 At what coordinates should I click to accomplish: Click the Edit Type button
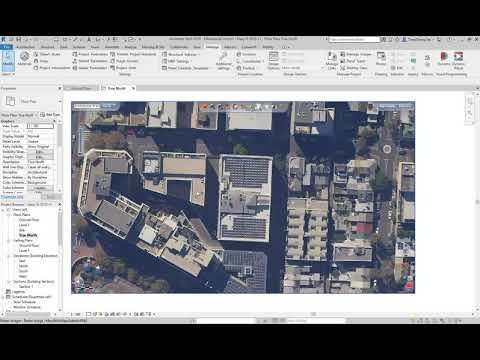(50, 115)
